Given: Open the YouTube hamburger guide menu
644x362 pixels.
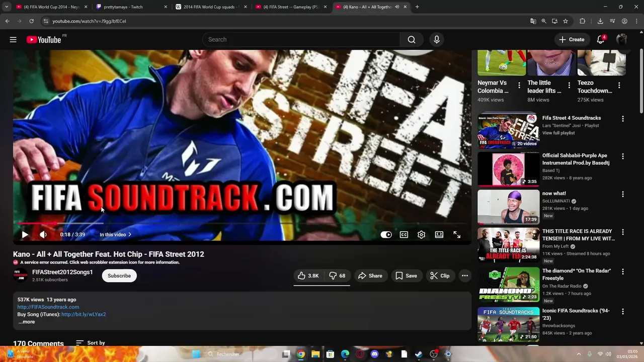Looking at the screenshot, I should coord(13,40).
